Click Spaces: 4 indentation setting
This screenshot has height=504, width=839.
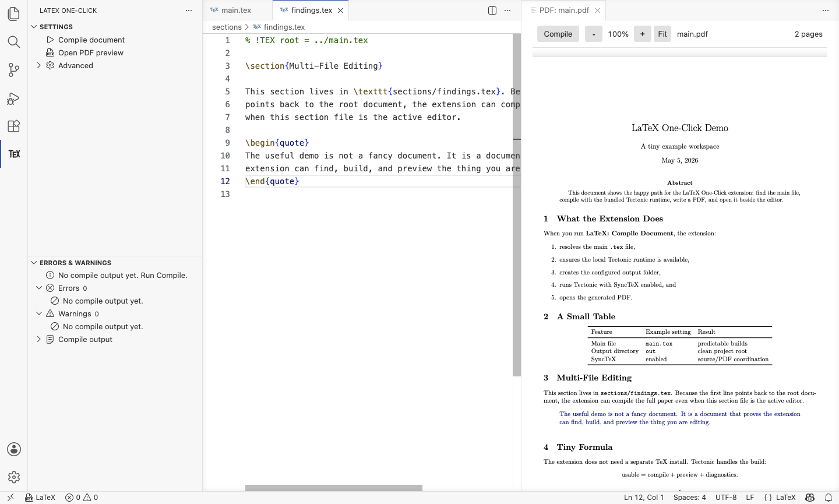pyautogui.click(x=690, y=498)
